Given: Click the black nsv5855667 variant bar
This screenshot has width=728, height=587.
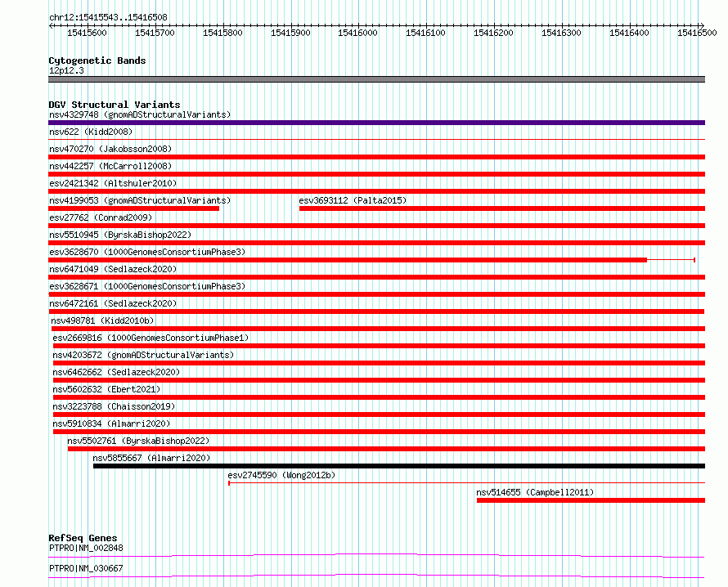Looking at the screenshot, I should point(399,466).
